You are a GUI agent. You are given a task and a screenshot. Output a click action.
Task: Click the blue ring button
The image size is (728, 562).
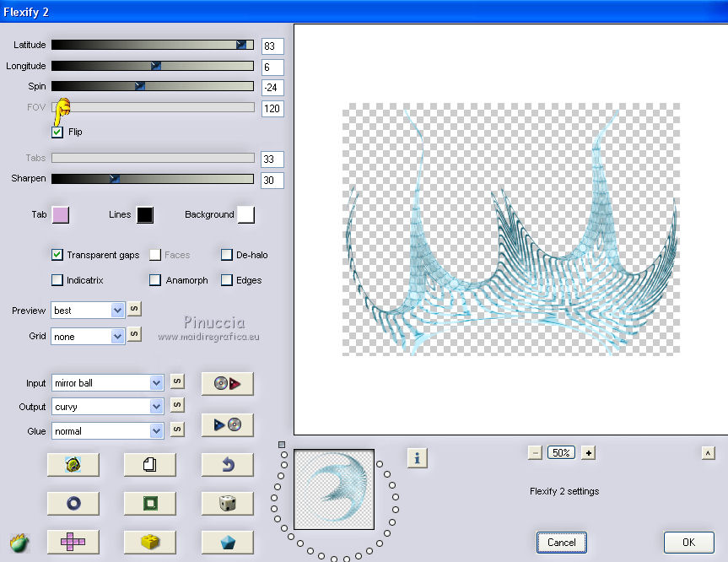click(x=73, y=503)
